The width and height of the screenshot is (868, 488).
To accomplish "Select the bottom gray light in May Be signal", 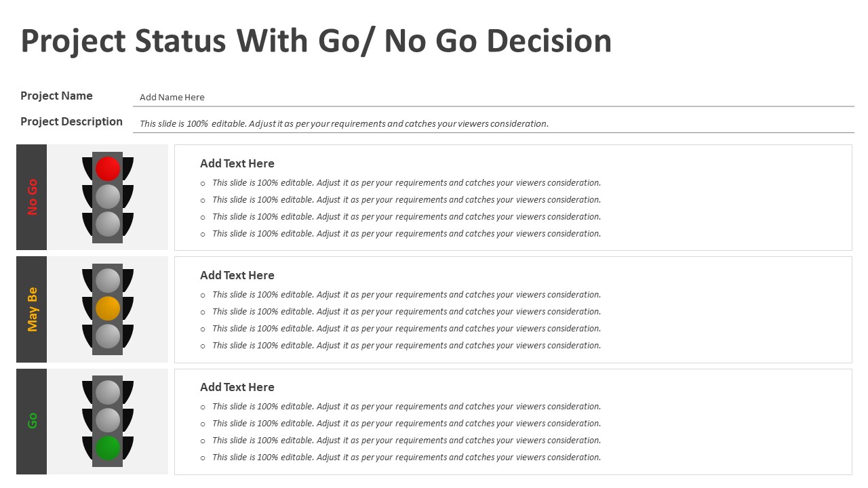I will tap(108, 336).
